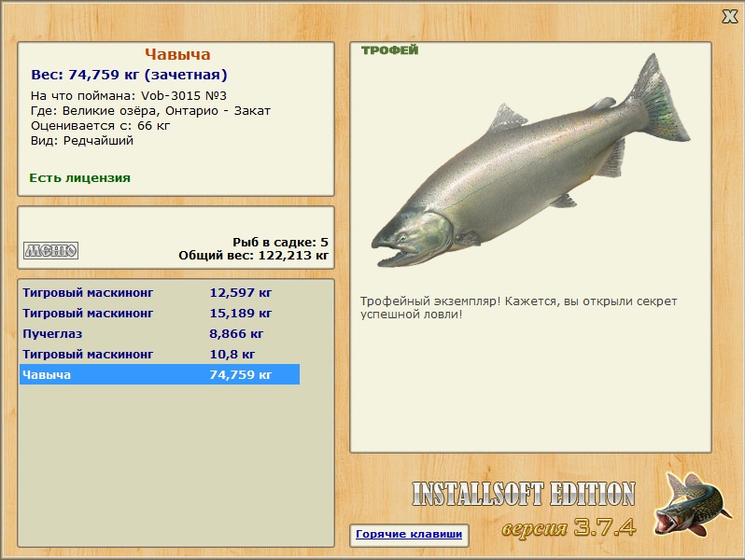Click the Рыб в садке: 5 counter
745x560 pixels.
(x=280, y=243)
